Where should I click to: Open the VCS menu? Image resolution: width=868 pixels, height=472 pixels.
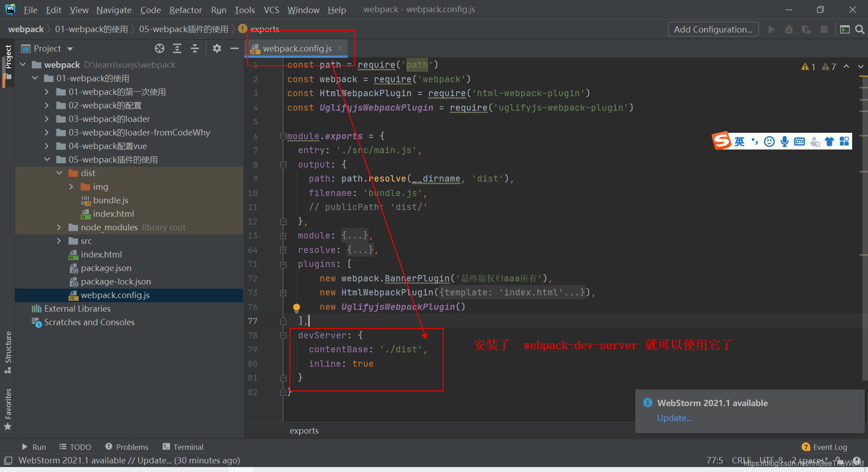click(271, 9)
